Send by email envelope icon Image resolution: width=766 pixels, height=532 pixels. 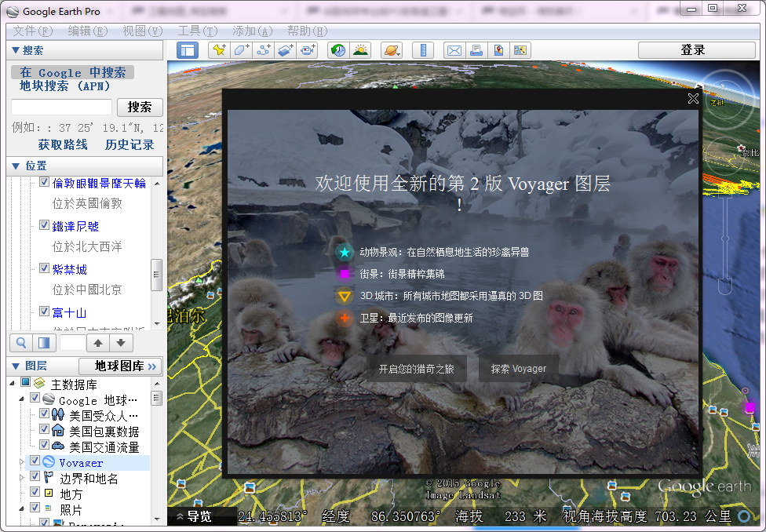pos(454,50)
